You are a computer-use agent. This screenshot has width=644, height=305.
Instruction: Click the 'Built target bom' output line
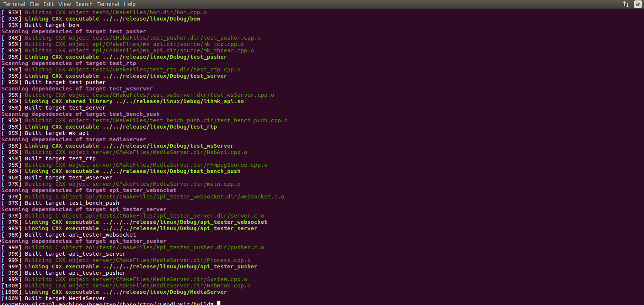40,25
